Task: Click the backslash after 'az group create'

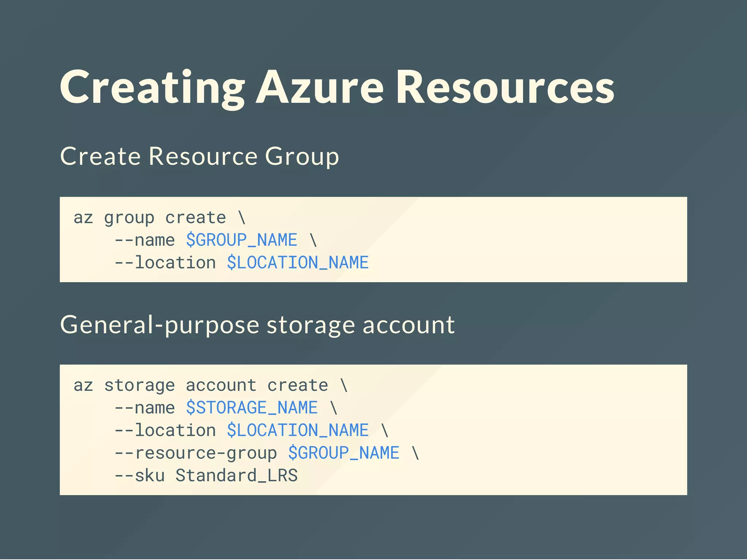Action: click(241, 218)
